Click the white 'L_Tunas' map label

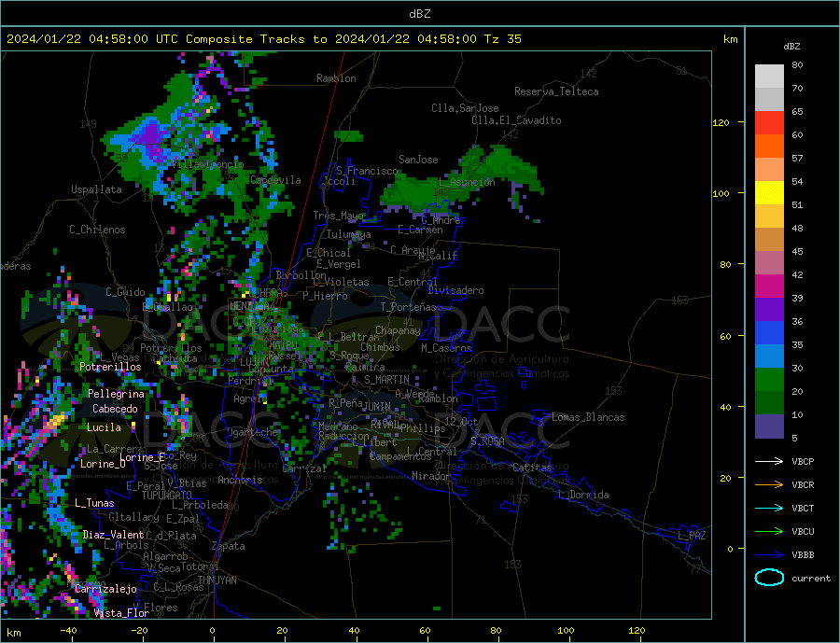pyautogui.click(x=94, y=503)
